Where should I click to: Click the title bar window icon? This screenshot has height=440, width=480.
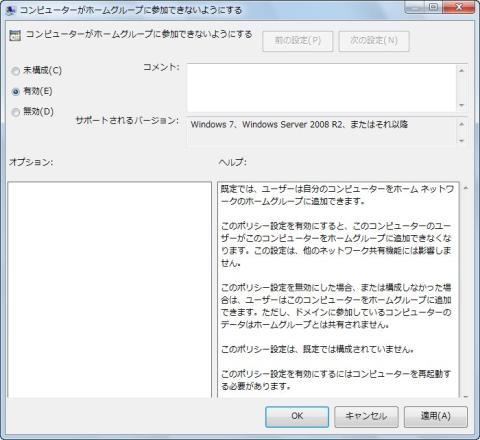(x=11, y=10)
